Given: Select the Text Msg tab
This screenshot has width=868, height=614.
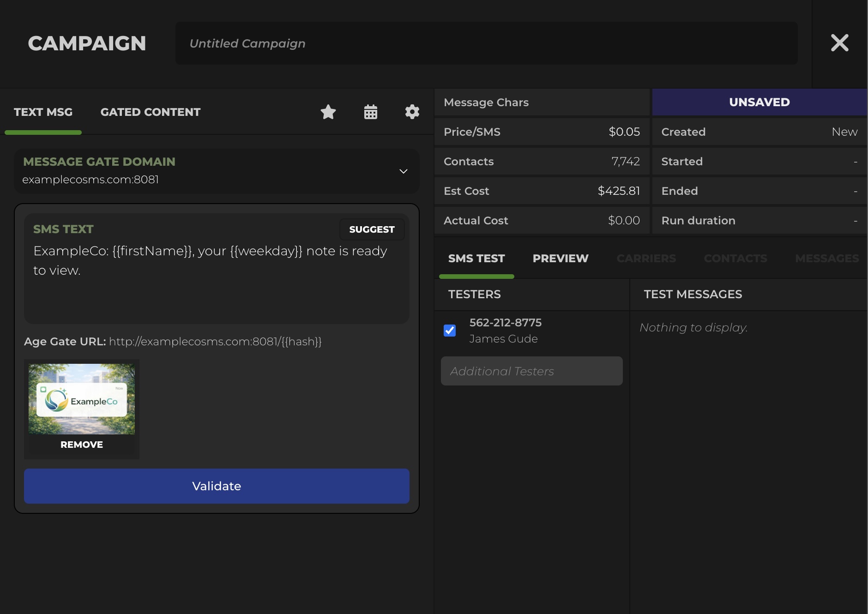Looking at the screenshot, I should click(43, 112).
